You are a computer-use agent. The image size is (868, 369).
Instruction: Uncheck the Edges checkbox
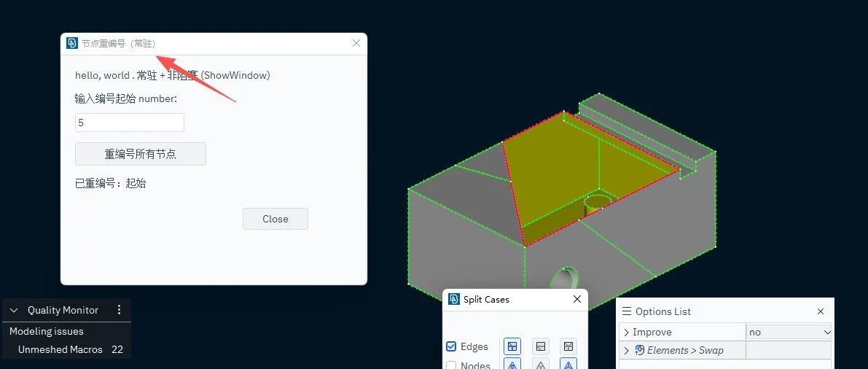tap(451, 347)
